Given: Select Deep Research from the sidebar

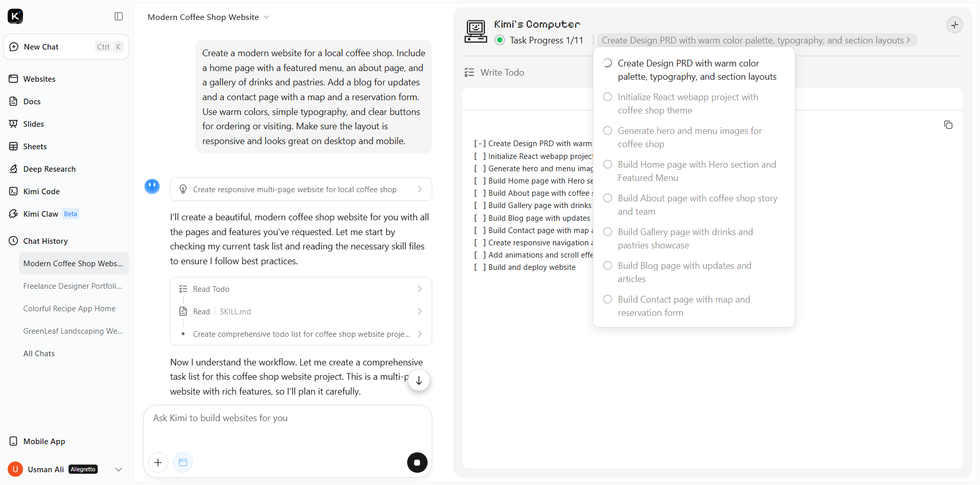Looking at the screenshot, I should (x=48, y=169).
